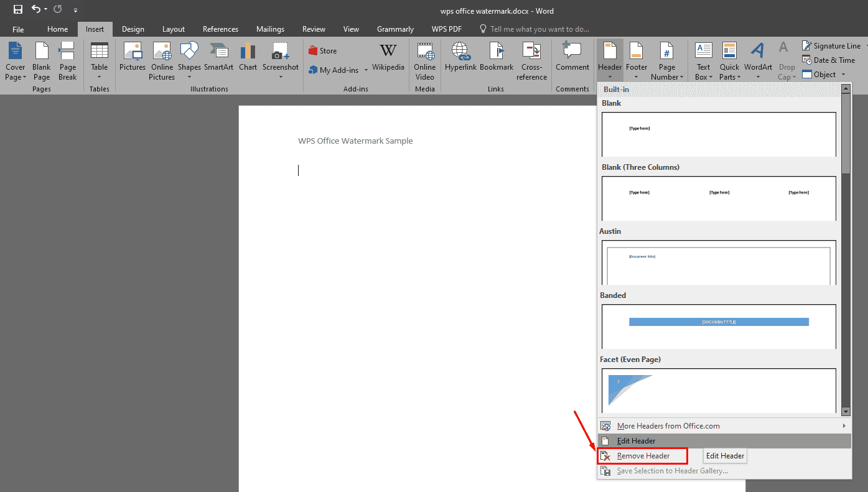Choose the Banded header style

(719, 327)
